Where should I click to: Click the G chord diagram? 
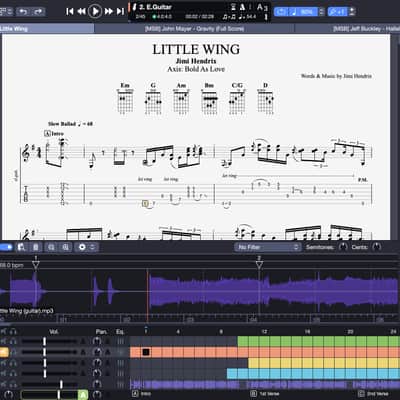pyautogui.click(x=153, y=98)
